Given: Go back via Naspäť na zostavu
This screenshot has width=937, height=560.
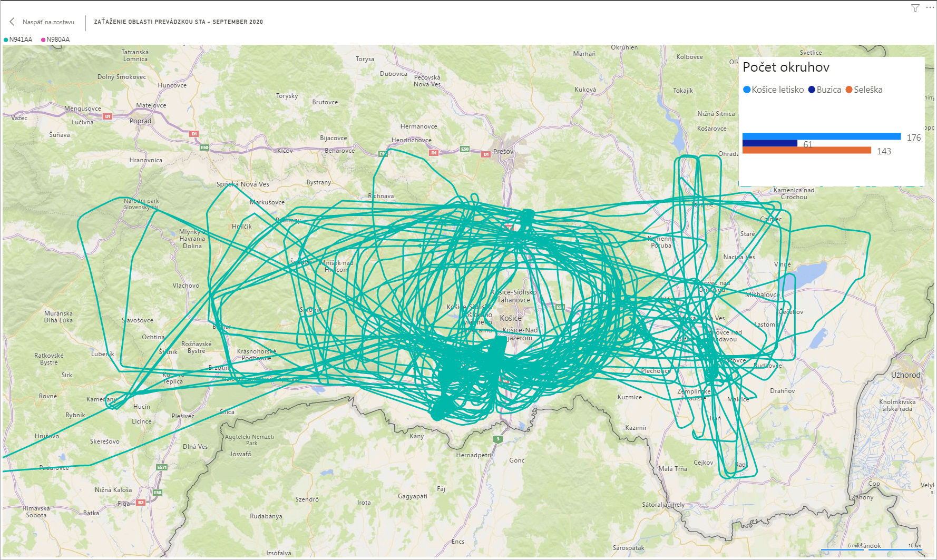Looking at the screenshot, I should pyautogui.click(x=48, y=22).
